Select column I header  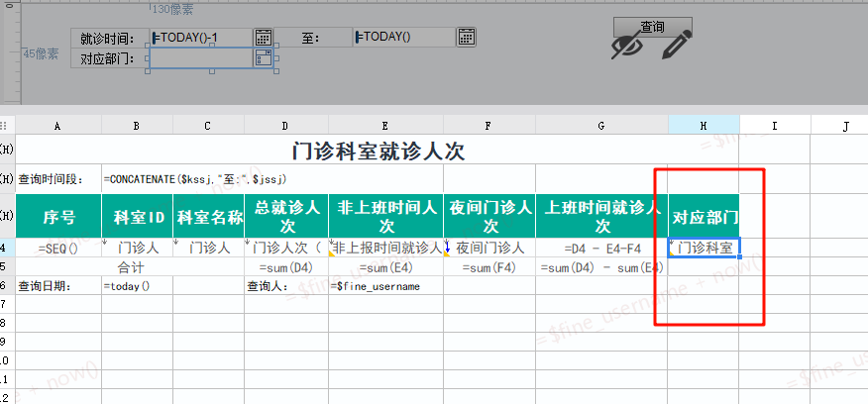click(x=775, y=126)
